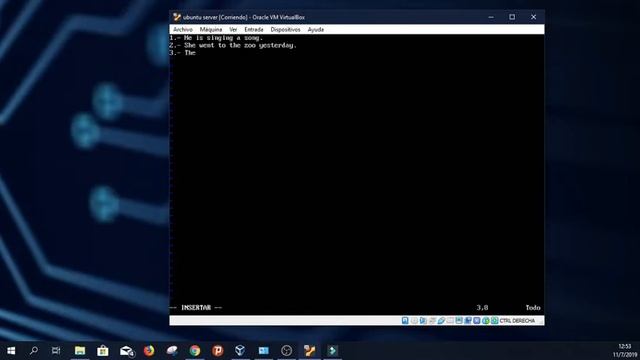The height and width of the screenshot is (360, 640).
Task: Click line "1.- He is singing a song."
Action: (x=216, y=38)
